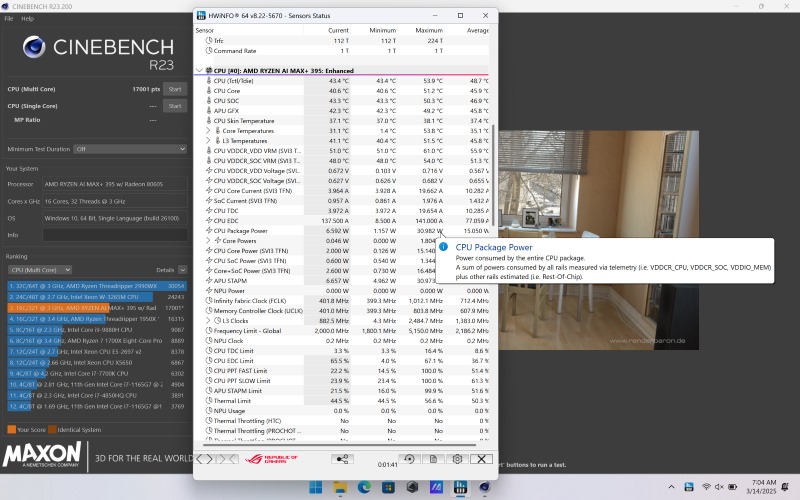
Task: Click the Cinebench taskbar icon
Action: (485, 487)
